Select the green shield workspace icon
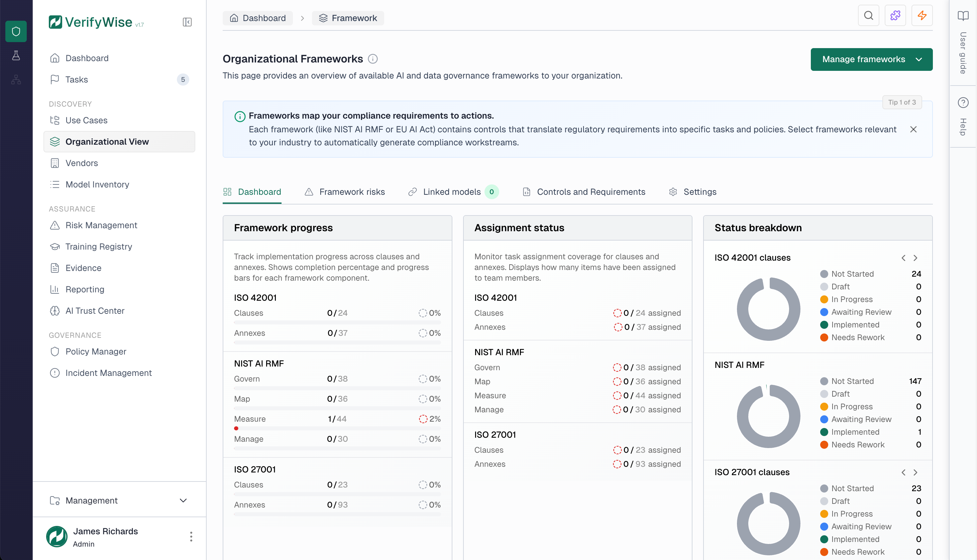Screen dimensions: 977x560 (16, 31)
